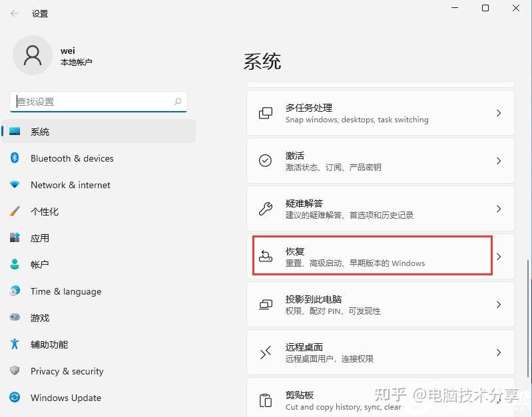Click the search magnifier icon
Screen dimensions: 532x417
point(178,101)
